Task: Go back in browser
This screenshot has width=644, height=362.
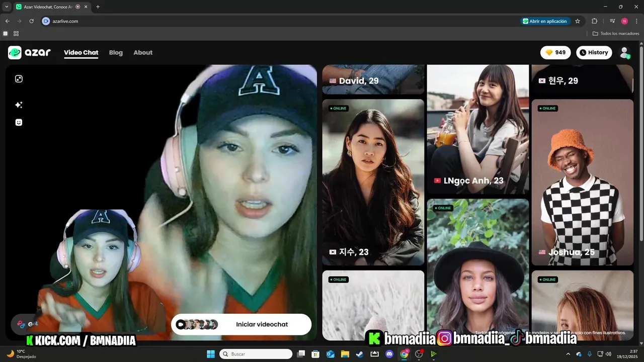Action: pos(8,21)
